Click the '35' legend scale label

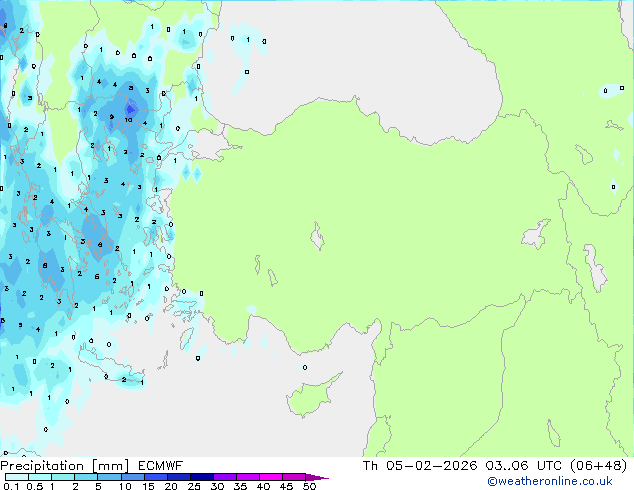240,486
